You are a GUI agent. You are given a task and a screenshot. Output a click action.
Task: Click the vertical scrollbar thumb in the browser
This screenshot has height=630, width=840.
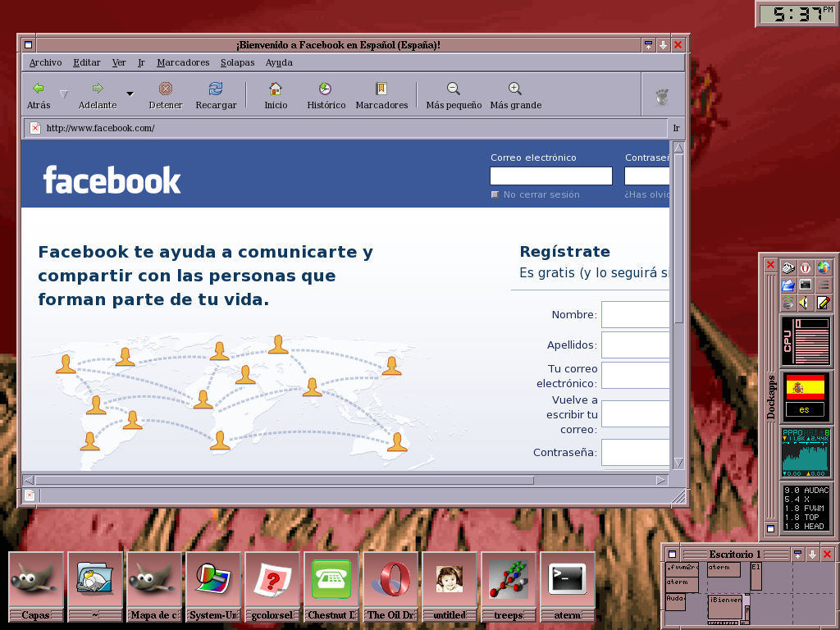[678, 239]
